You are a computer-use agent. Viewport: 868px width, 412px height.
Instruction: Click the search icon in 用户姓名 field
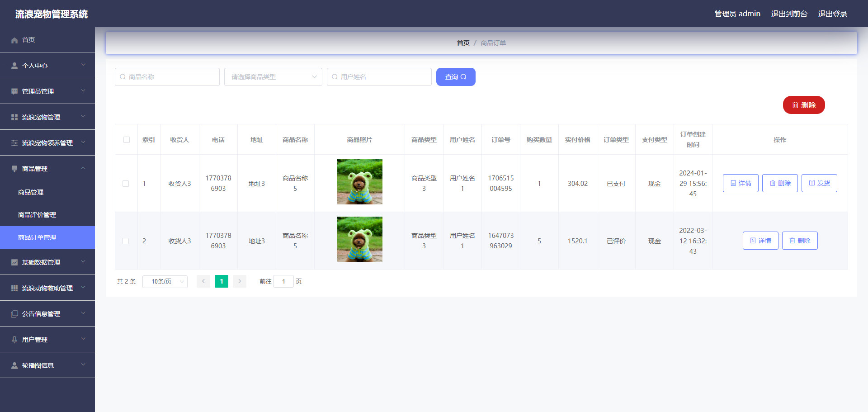point(335,77)
